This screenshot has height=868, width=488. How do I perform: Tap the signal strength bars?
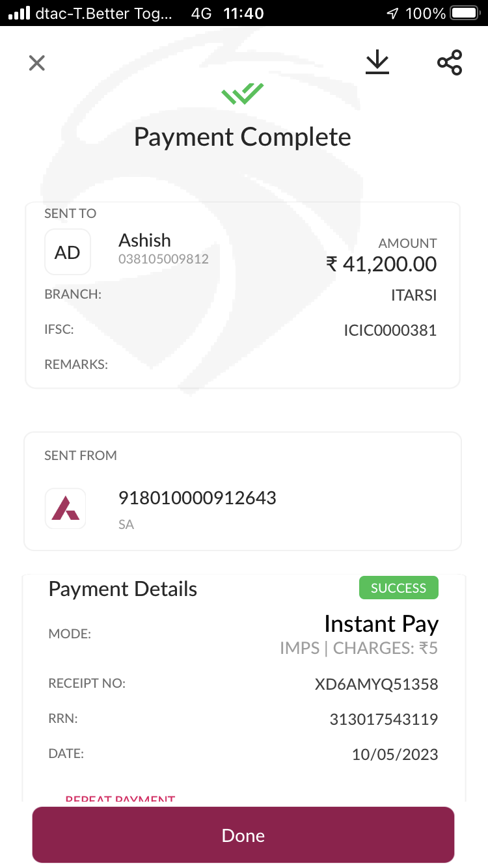(20, 13)
